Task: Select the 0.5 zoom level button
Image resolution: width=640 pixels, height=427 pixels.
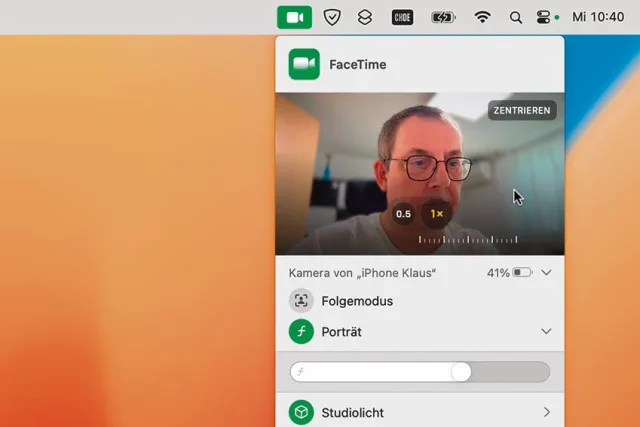Action: 403,214
